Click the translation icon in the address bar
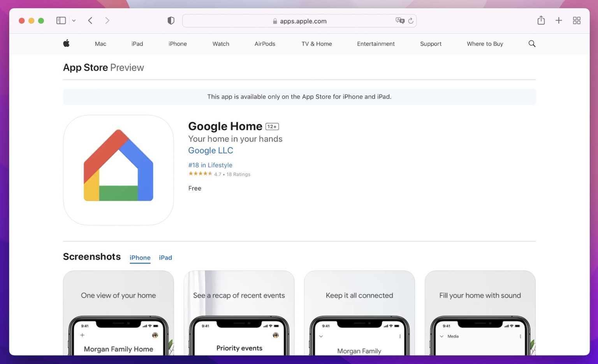 coord(400,21)
